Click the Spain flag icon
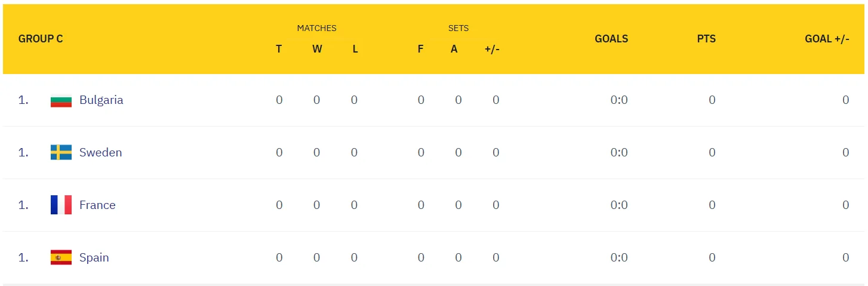868x286 pixels. click(x=61, y=258)
